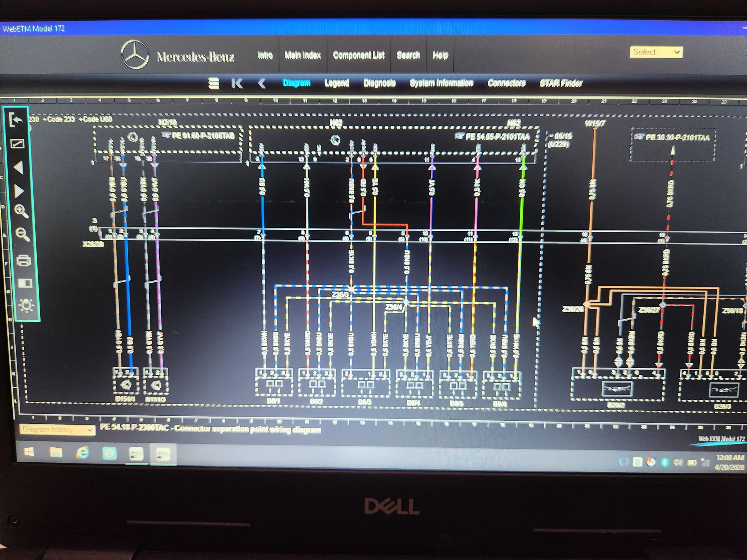Click the B151/1 component label
The height and width of the screenshot is (560, 747).
(x=125, y=399)
